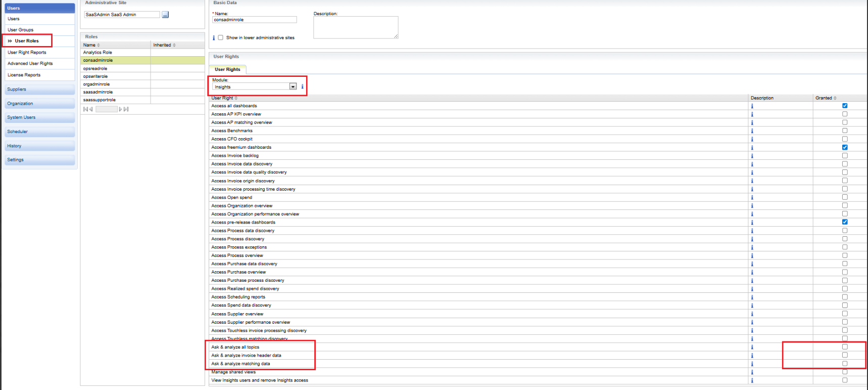Uncheck Access freemium dashboards granted box
Viewport: 868px width, 390px height.
coord(845,147)
